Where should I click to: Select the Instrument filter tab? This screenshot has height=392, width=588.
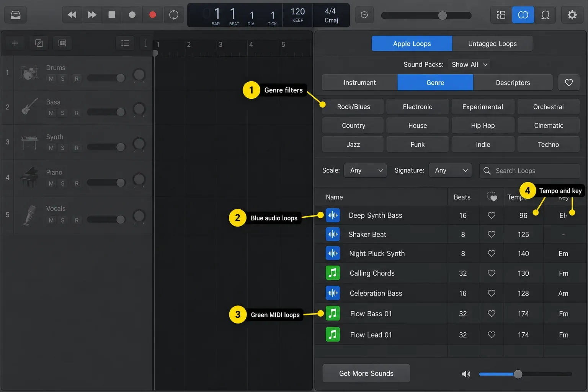point(359,83)
